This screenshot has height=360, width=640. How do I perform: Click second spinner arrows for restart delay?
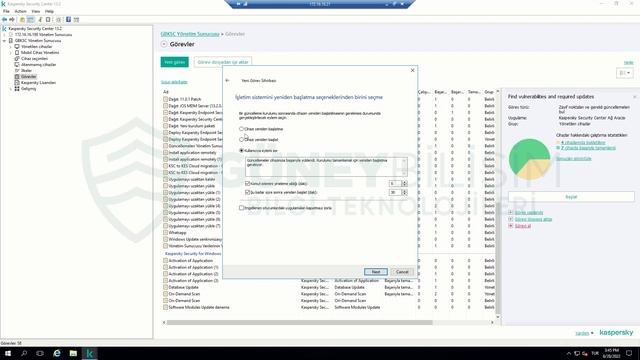coord(404,192)
